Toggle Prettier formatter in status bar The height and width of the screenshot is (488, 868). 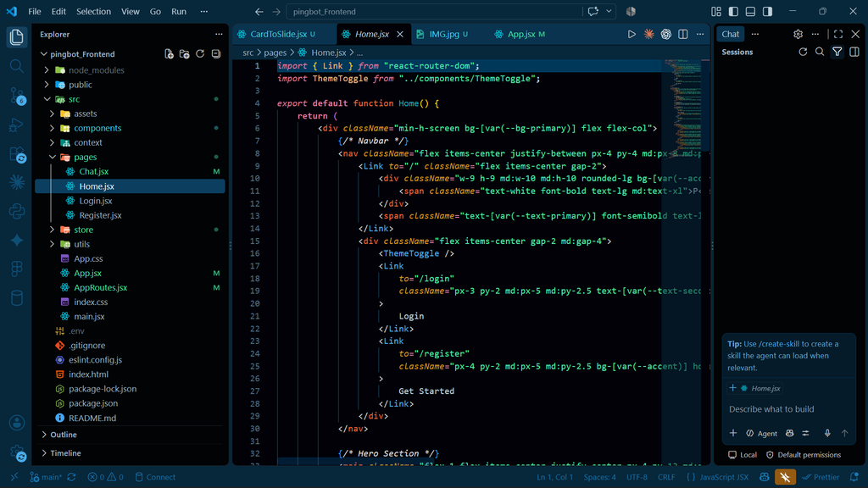coord(821,477)
